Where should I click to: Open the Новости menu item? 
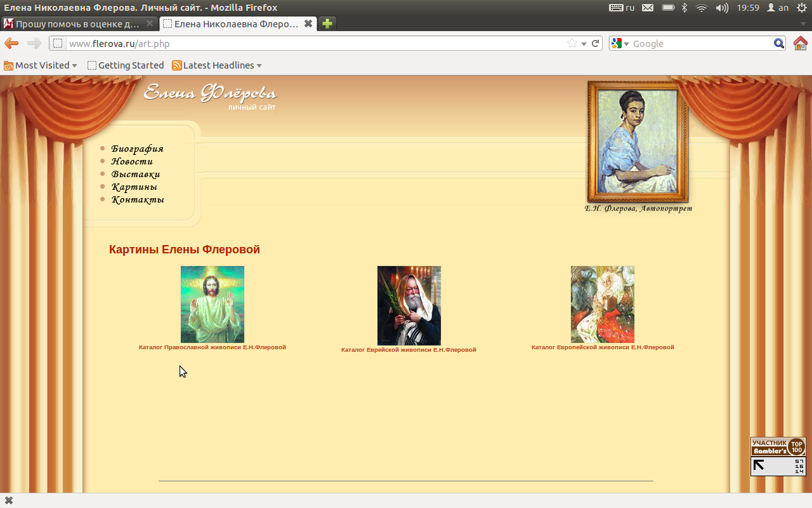tap(132, 161)
